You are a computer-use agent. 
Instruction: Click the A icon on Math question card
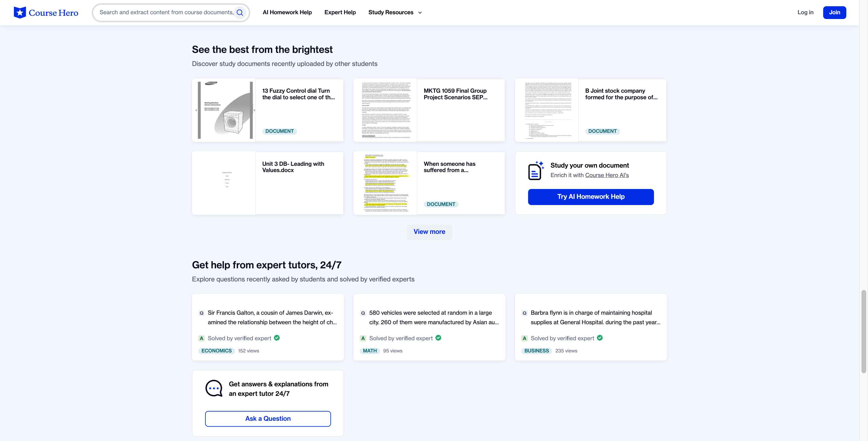[x=363, y=338]
